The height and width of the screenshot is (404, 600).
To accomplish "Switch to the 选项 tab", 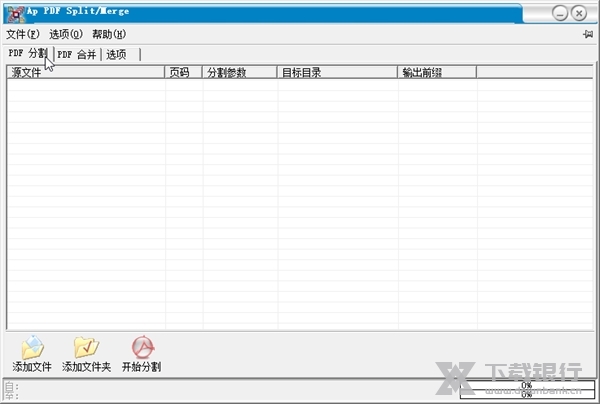I will pos(121,54).
